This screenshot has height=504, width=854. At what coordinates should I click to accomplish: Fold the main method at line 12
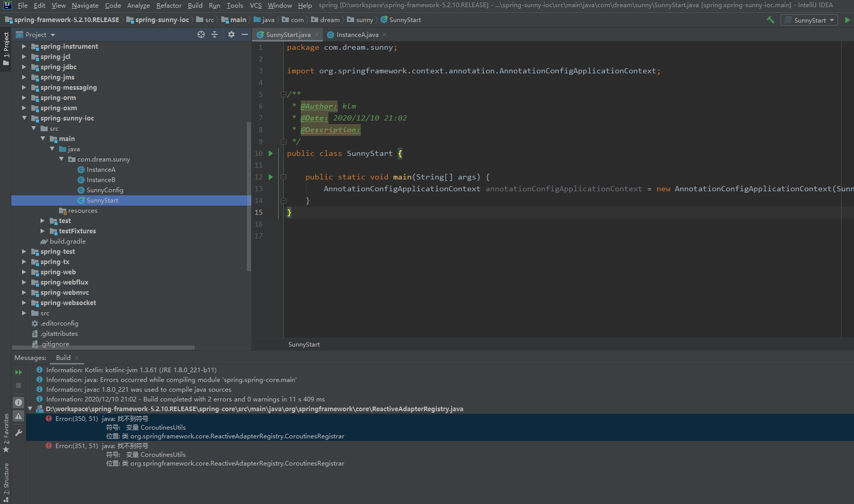[x=283, y=177]
